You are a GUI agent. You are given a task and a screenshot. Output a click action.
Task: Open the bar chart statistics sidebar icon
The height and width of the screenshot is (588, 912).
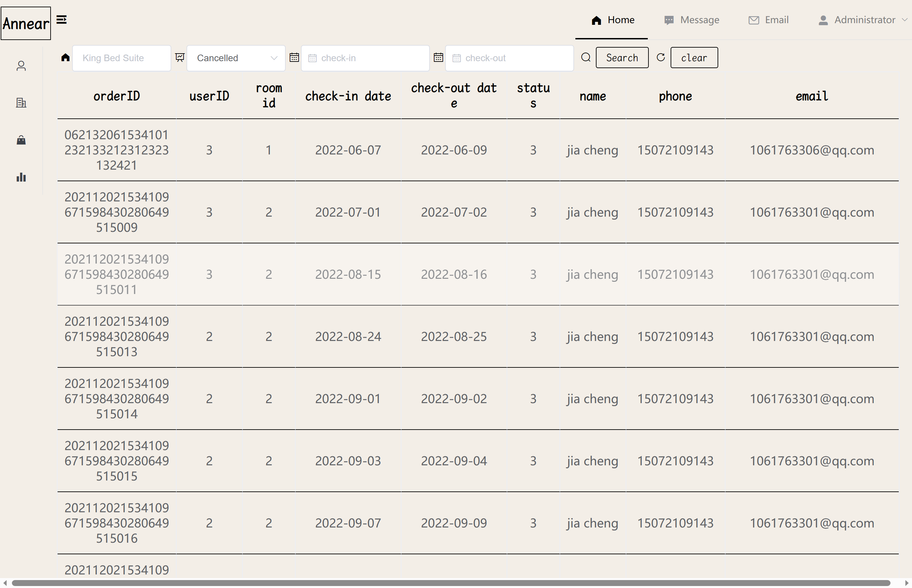(21, 177)
